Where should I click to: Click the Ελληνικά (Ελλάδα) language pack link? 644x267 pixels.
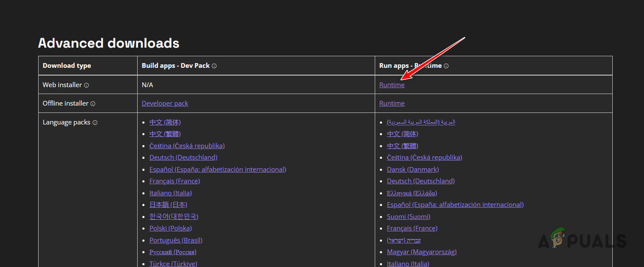[412, 193]
